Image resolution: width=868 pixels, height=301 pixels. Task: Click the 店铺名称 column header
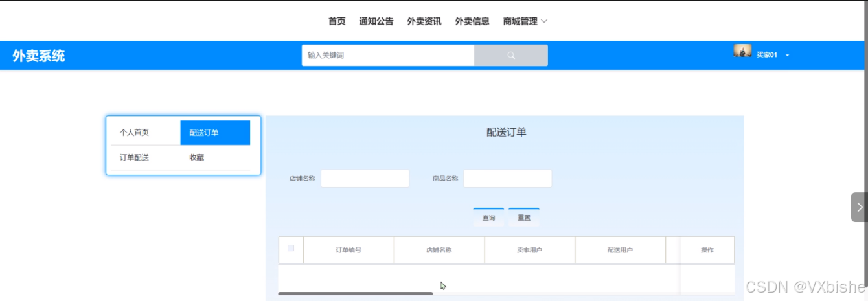(439, 250)
